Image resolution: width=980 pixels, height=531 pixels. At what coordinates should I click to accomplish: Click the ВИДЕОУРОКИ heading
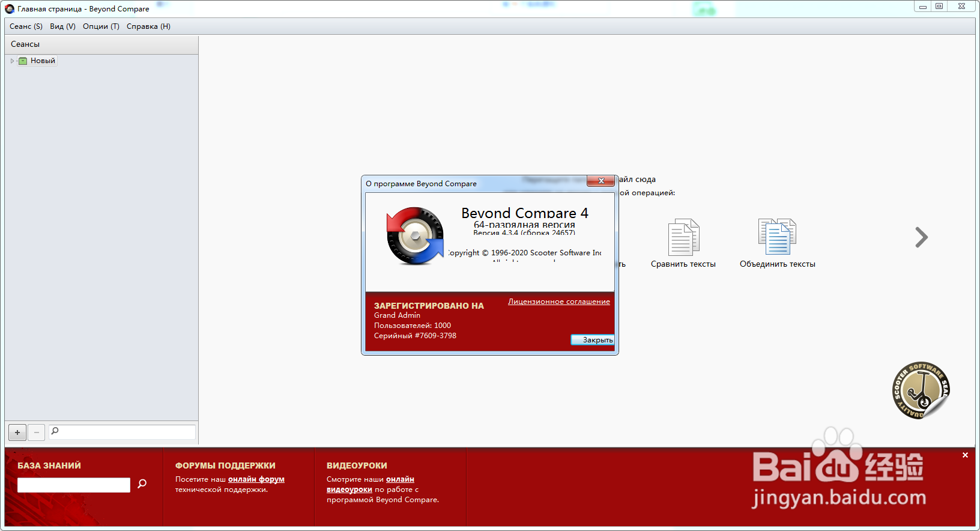point(357,466)
